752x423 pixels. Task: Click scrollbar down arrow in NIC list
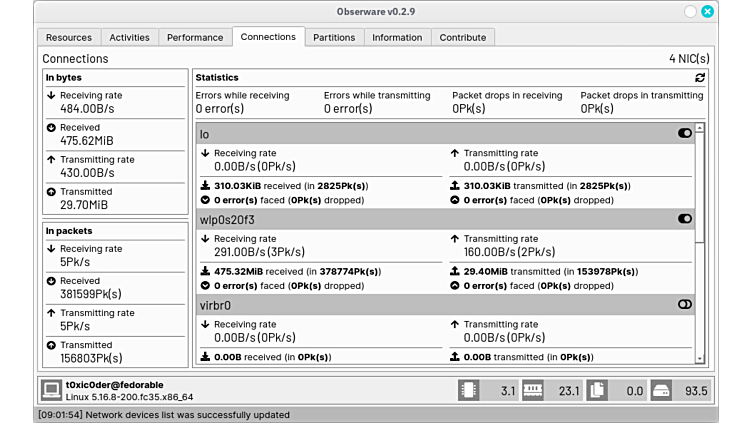(x=699, y=359)
